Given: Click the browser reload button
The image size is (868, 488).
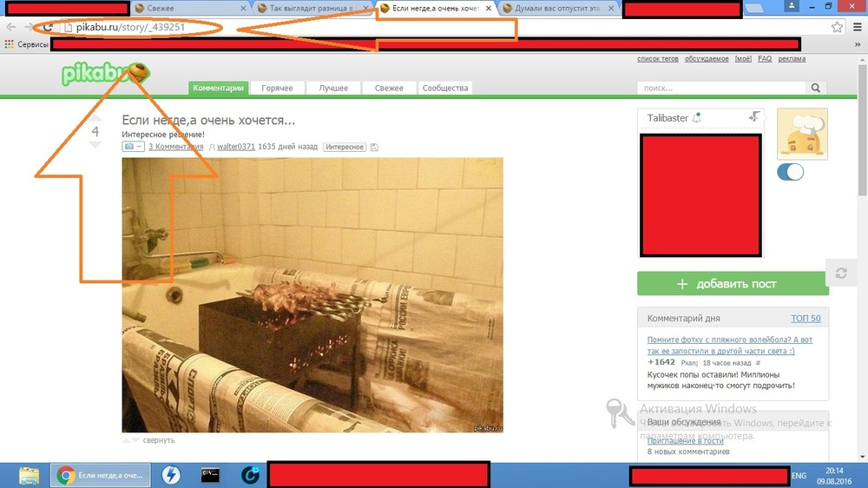Looking at the screenshot, I should coord(48,27).
